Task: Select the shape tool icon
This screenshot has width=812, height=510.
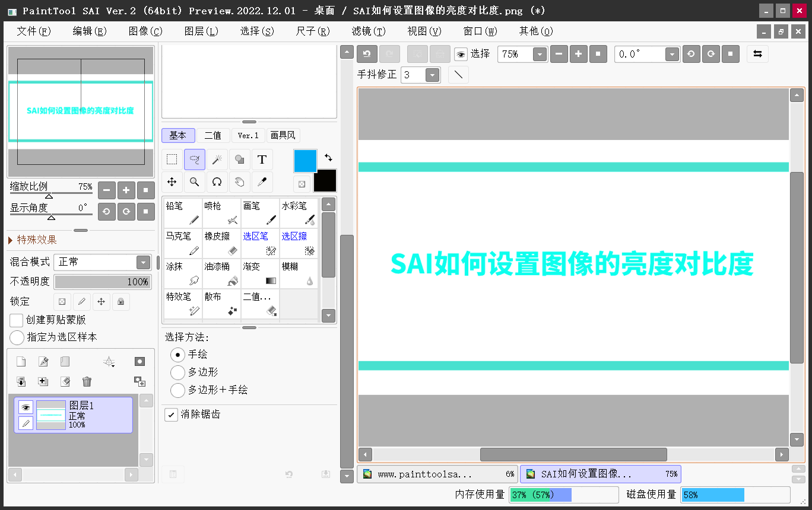Action: click(240, 160)
